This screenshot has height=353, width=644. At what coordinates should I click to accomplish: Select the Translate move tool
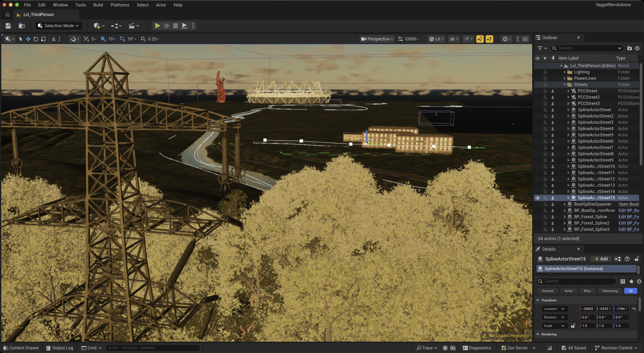click(28, 39)
